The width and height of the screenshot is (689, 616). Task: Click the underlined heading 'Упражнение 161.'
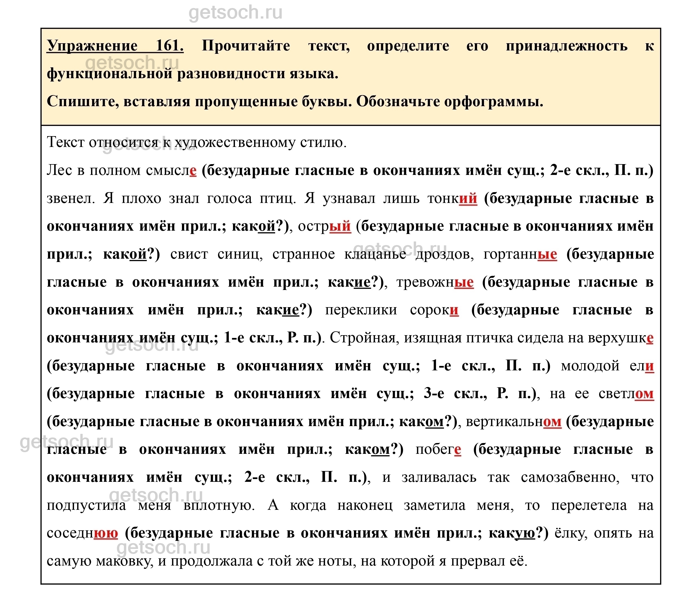pos(115,46)
